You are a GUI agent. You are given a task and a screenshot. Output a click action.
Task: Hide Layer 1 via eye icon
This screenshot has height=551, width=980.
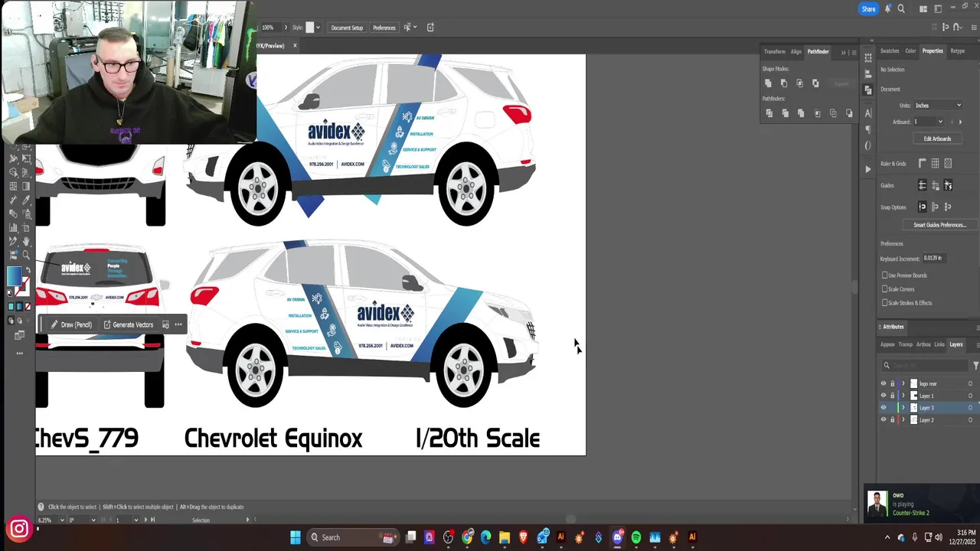(884, 396)
